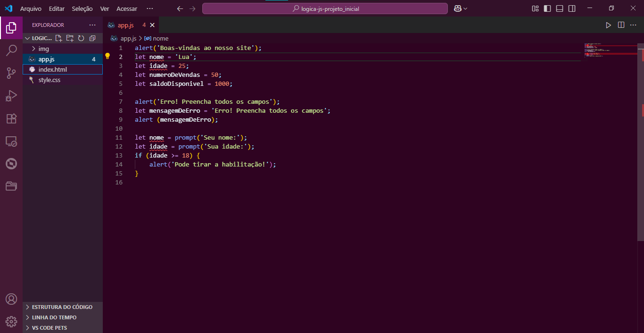
Task: Toggle the bottom panel visibility
Action: pos(560,8)
